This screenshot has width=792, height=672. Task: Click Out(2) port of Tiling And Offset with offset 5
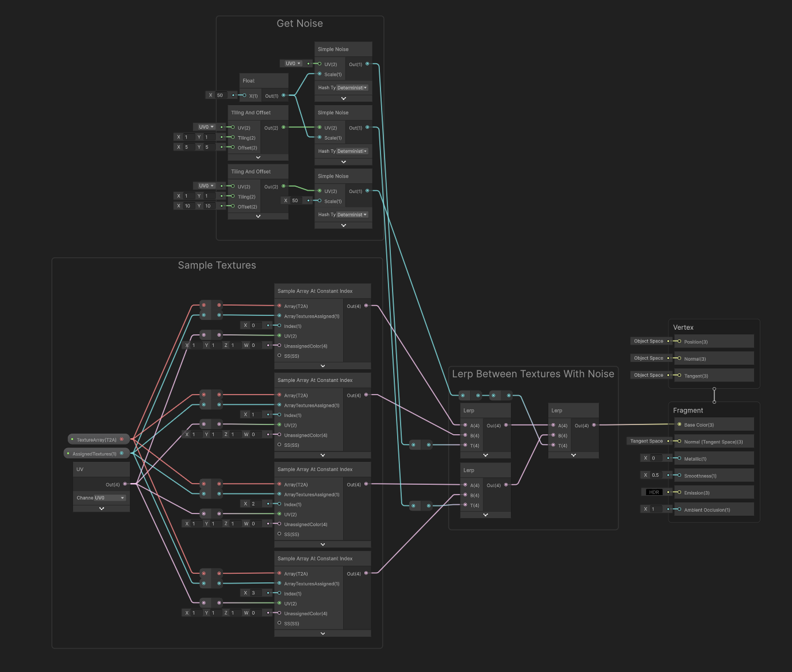pos(283,127)
